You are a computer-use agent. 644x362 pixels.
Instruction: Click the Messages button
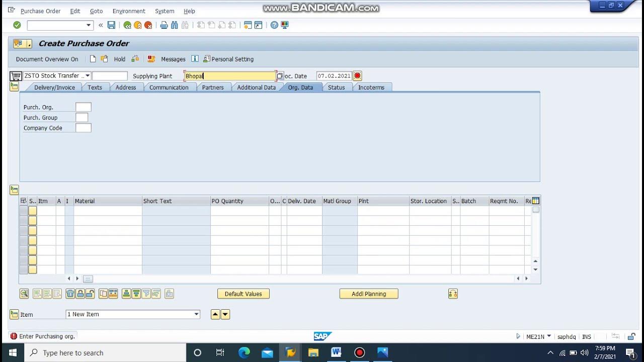point(173,59)
